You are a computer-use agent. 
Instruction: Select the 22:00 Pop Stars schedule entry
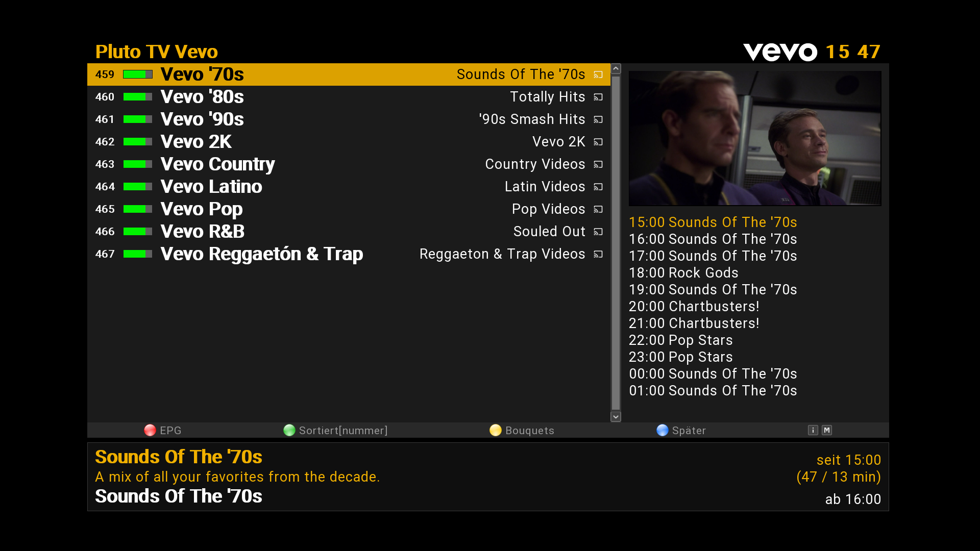[680, 340]
